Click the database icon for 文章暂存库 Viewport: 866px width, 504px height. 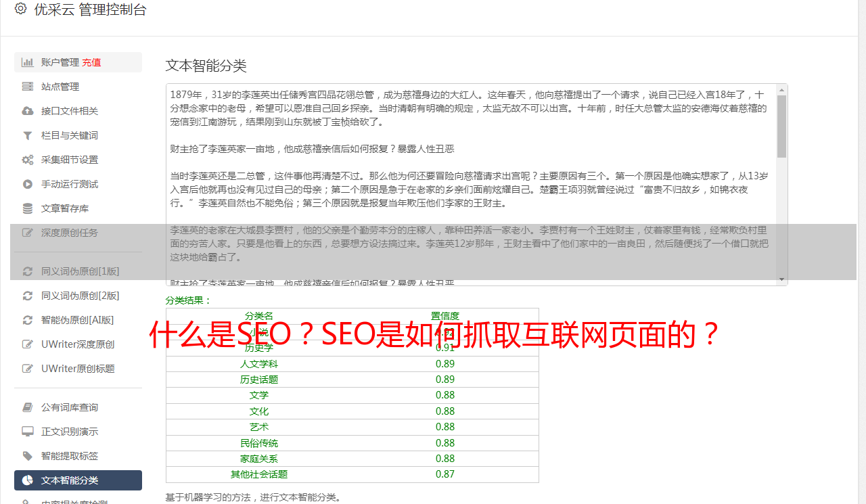pos(28,208)
